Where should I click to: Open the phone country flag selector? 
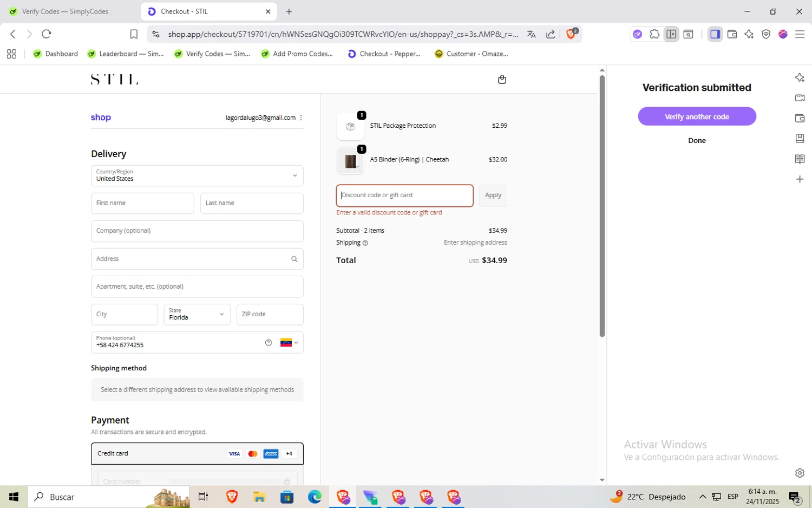point(289,342)
